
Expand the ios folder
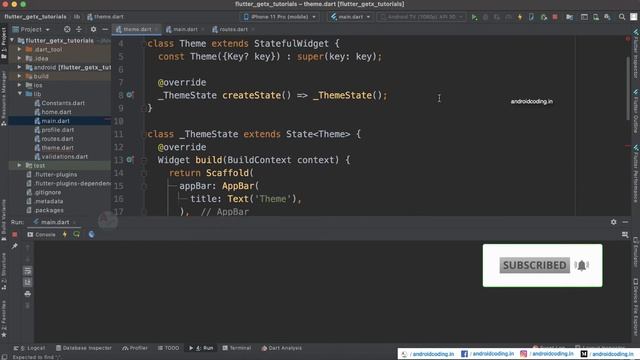(19, 85)
